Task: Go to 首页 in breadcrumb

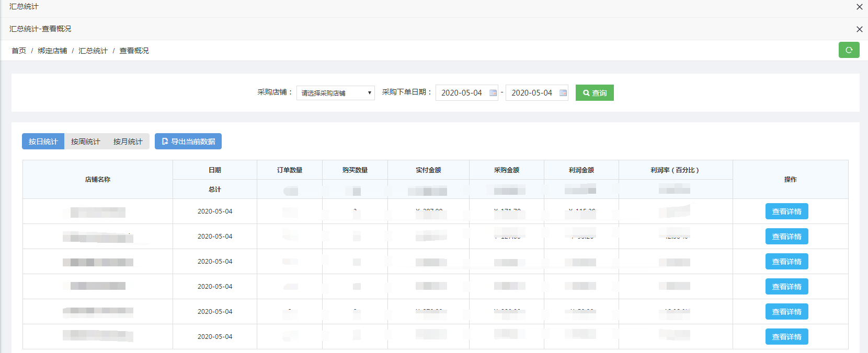Action: [x=19, y=51]
